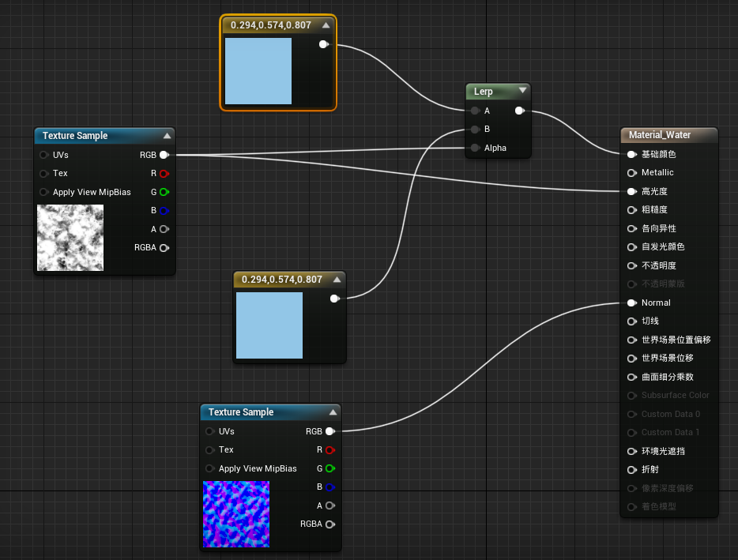
Task: Select the Alpha input pin on the Lerp node
Action: [474, 148]
